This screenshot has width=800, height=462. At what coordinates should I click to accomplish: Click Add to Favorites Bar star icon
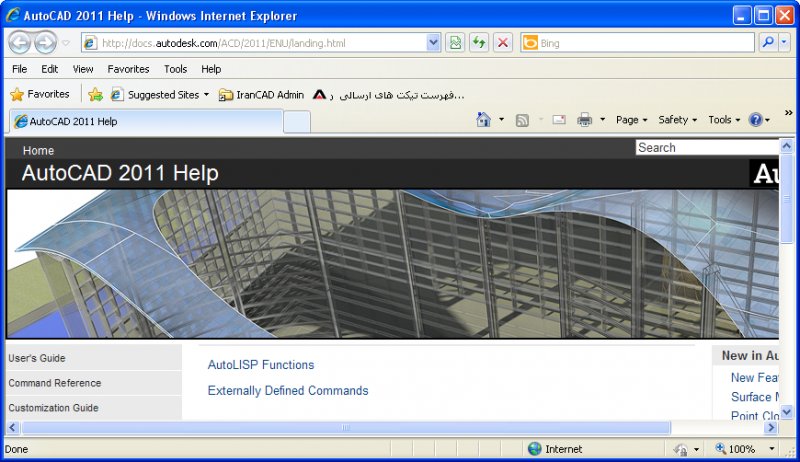(x=95, y=94)
